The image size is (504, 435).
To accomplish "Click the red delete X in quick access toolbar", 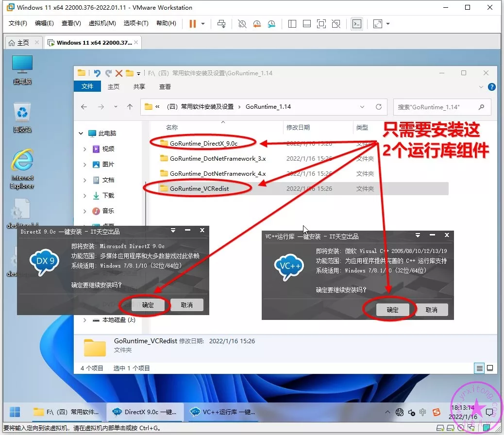I will coord(118,73).
